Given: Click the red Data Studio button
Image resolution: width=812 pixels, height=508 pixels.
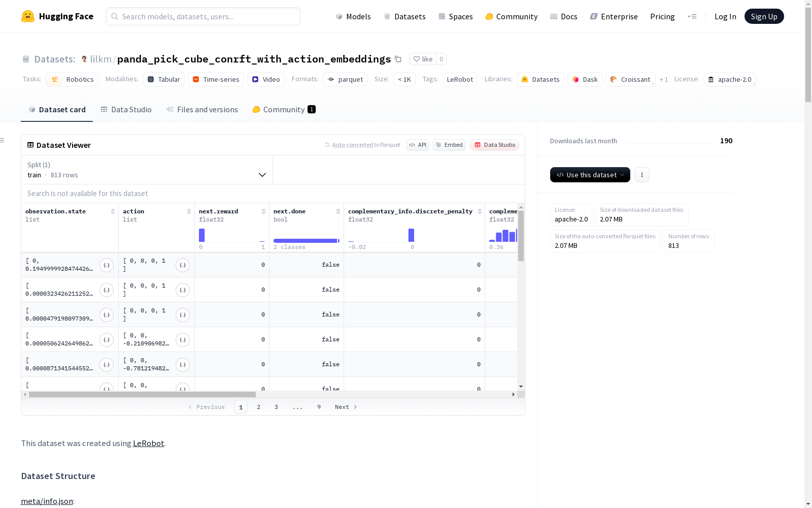Looking at the screenshot, I should [494, 145].
